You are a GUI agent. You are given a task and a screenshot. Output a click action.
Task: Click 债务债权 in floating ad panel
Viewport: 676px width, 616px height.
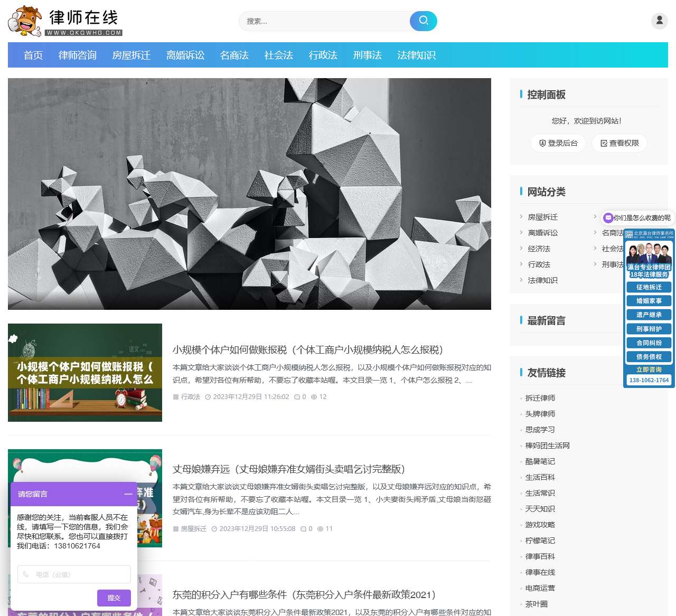649,357
